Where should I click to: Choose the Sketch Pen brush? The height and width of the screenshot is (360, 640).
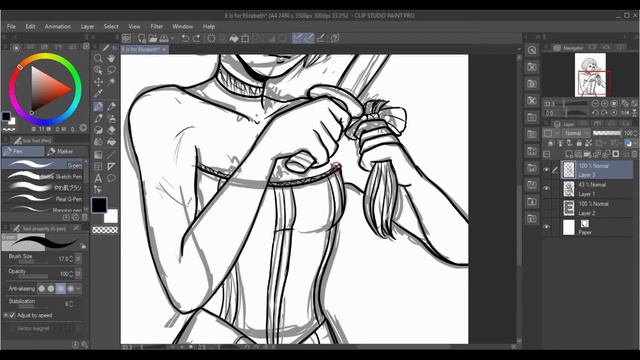[42, 176]
